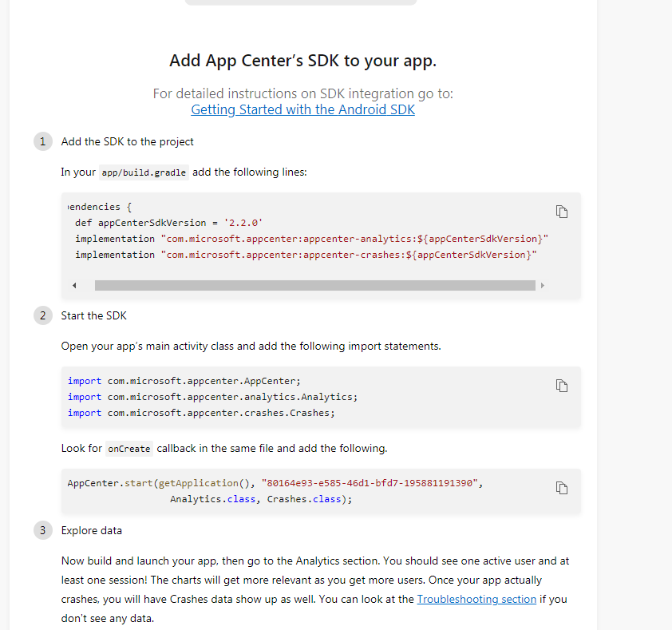The width and height of the screenshot is (672, 630).
Task: Click 'Open your app's main activity class' sentence
Action: [x=251, y=346]
